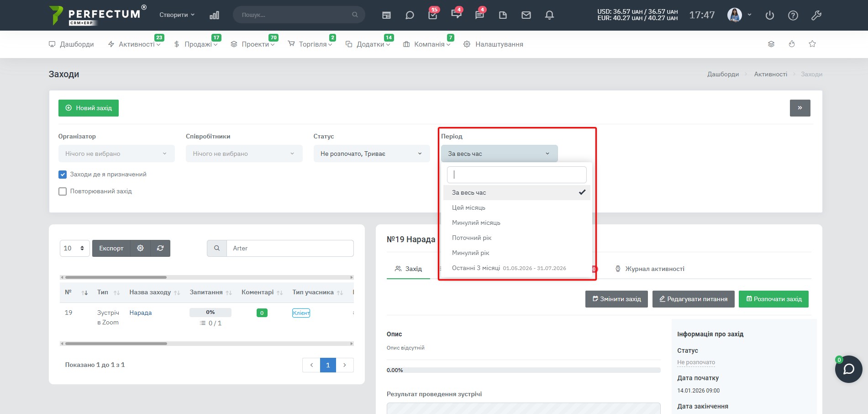The width and height of the screenshot is (868, 414).
Task: Expand the Організатор dropdown
Action: (x=116, y=154)
